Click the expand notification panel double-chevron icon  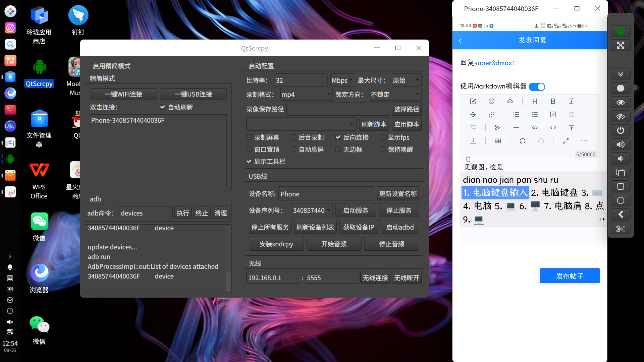[621, 74]
